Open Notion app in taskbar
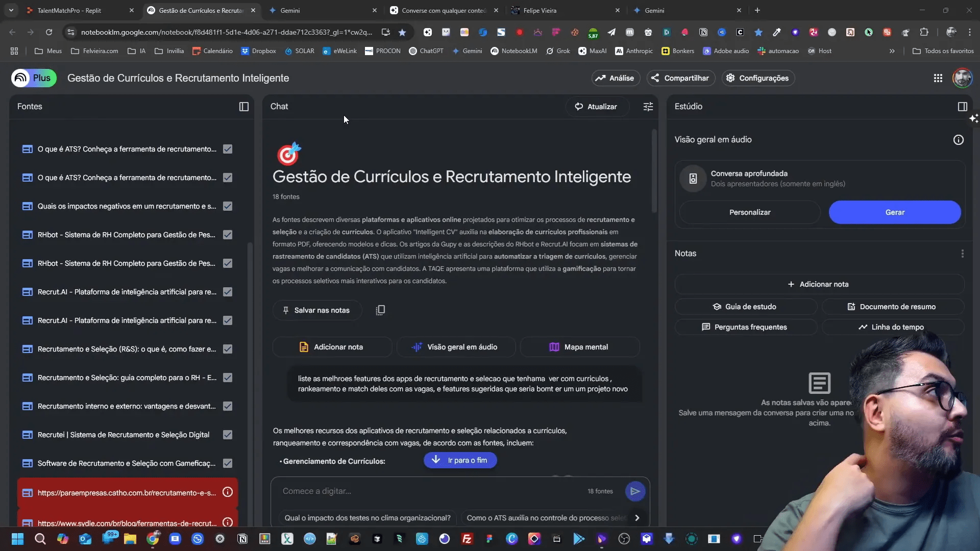This screenshot has height=551, width=980. click(x=242, y=539)
